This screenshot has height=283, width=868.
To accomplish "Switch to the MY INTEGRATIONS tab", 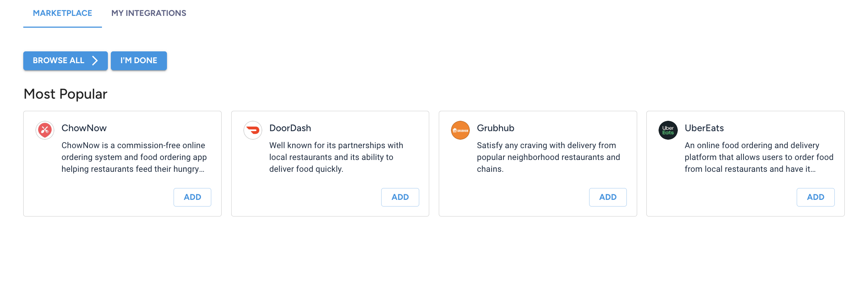I will 149,13.
